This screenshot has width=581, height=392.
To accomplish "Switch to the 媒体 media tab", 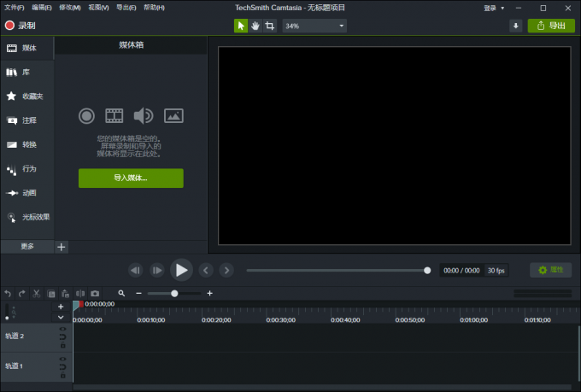I will coord(27,48).
